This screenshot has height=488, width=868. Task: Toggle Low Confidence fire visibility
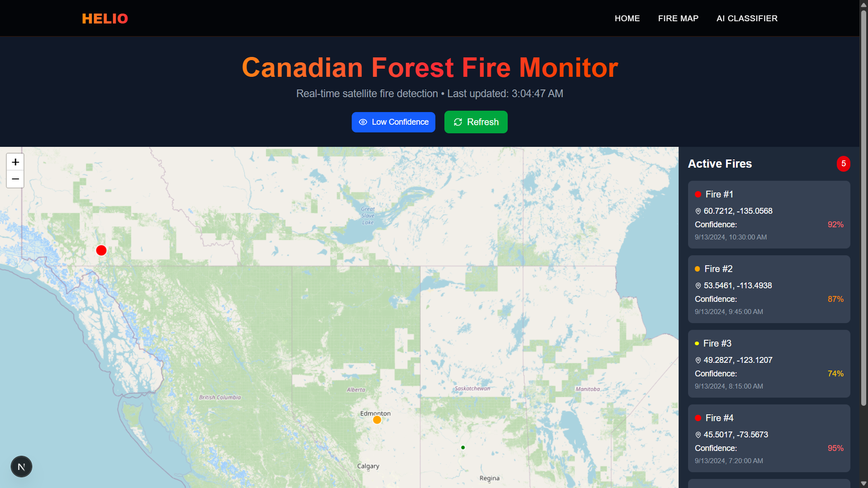393,122
